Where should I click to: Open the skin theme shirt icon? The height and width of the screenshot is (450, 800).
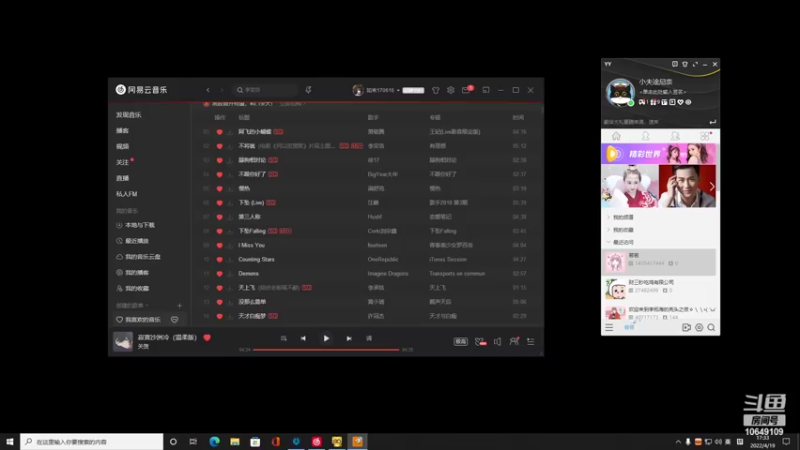(x=435, y=90)
